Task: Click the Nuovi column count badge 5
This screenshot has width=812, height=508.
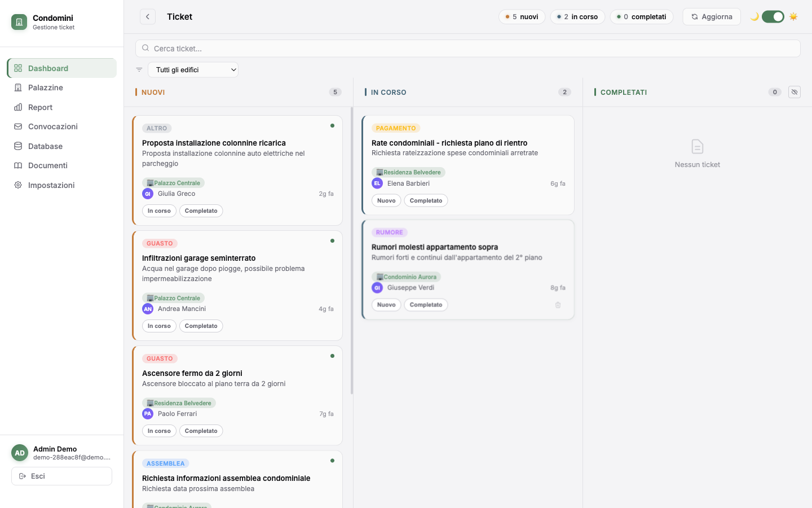Action: tap(336, 92)
